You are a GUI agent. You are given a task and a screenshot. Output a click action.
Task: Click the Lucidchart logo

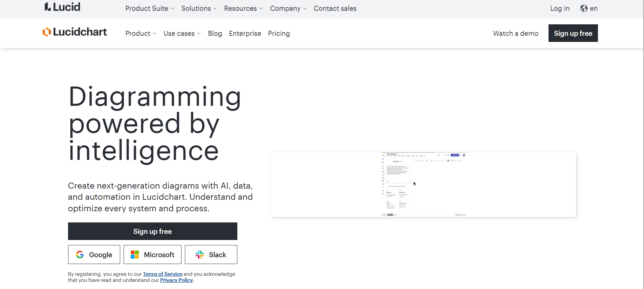[x=75, y=32]
